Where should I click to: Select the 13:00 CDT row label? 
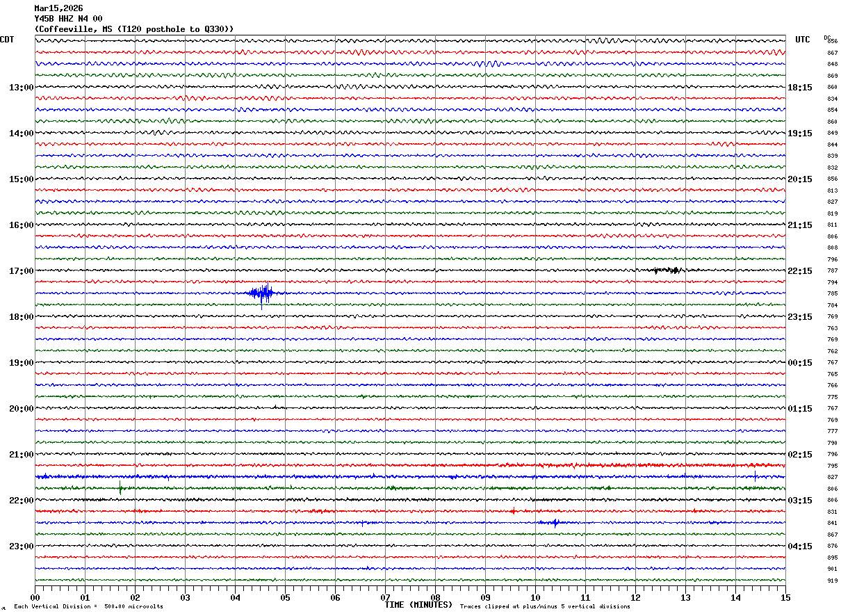click(x=21, y=88)
